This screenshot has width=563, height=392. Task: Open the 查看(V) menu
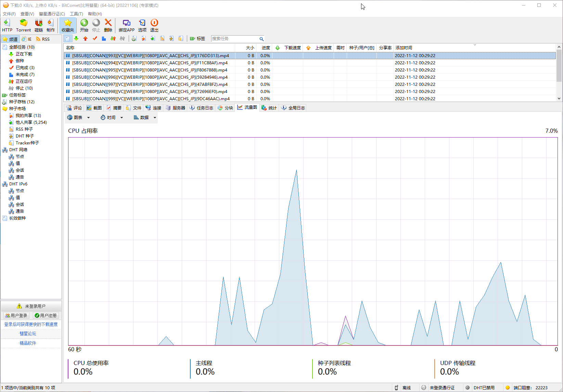click(27, 14)
